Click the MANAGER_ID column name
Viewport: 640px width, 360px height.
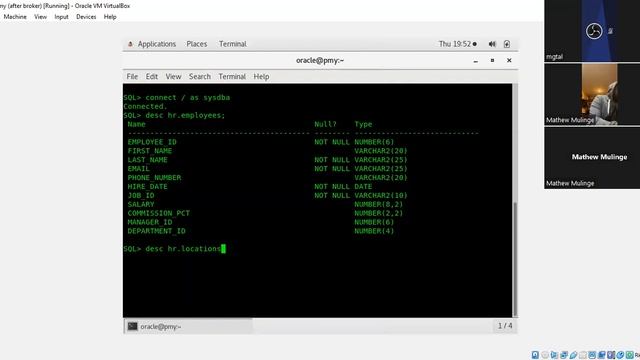[149, 222]
